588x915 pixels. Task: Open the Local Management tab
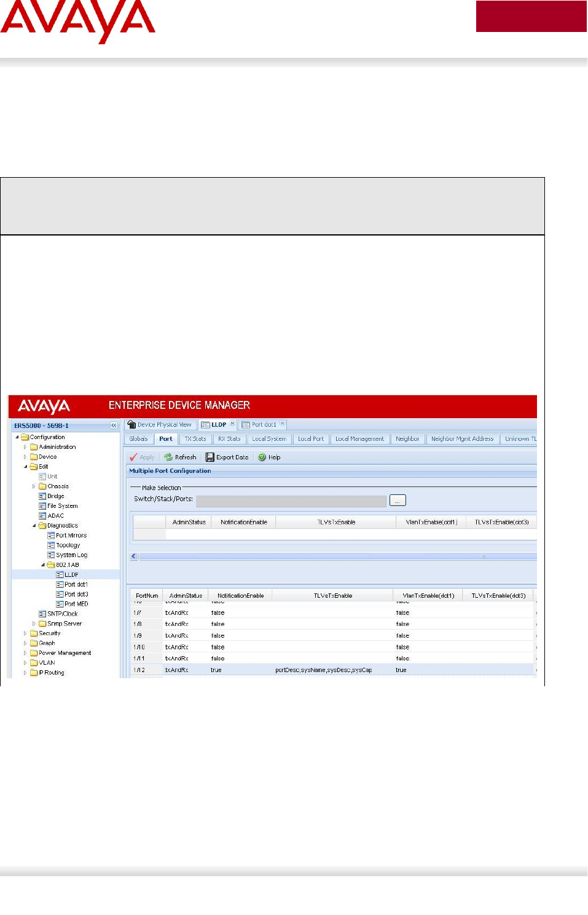pos(359,439)
